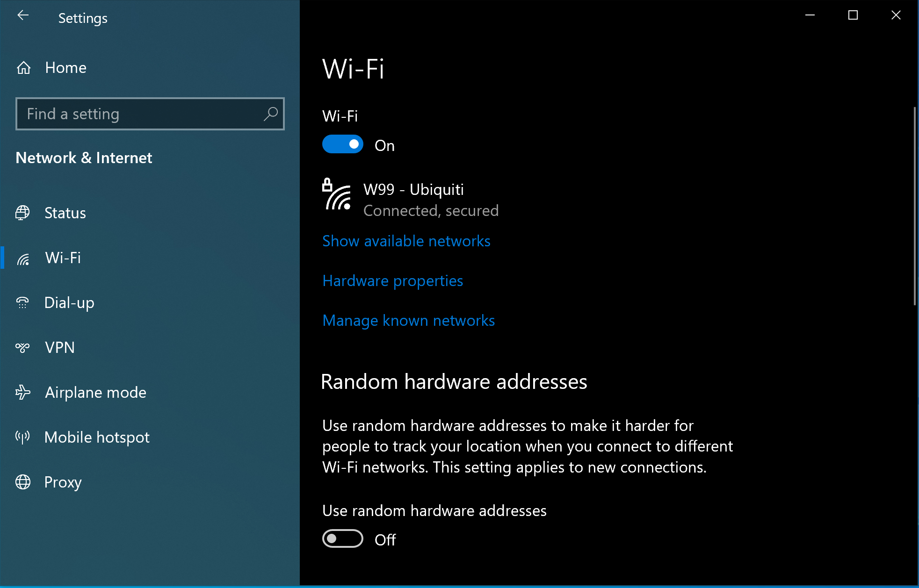This screenshot has height=588, width=919.
Task: Click Show available networks link
Action: coord(406,241)
